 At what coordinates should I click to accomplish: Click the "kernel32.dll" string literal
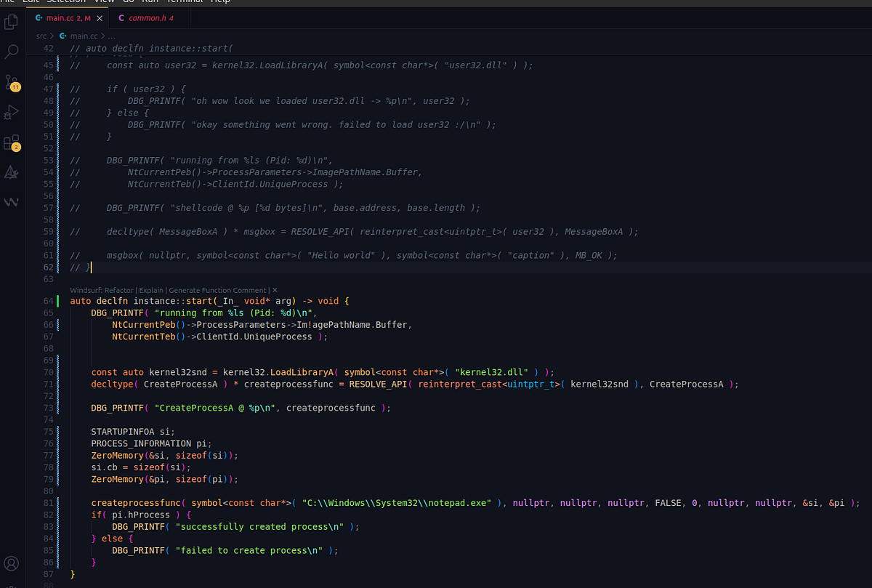coord(492,372)
